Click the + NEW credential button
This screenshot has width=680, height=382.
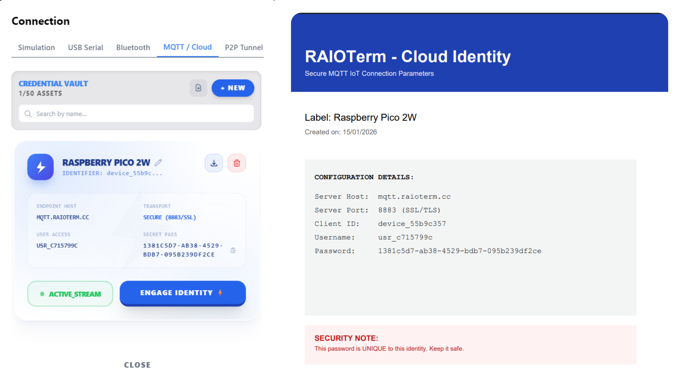[x=233, y=88]
